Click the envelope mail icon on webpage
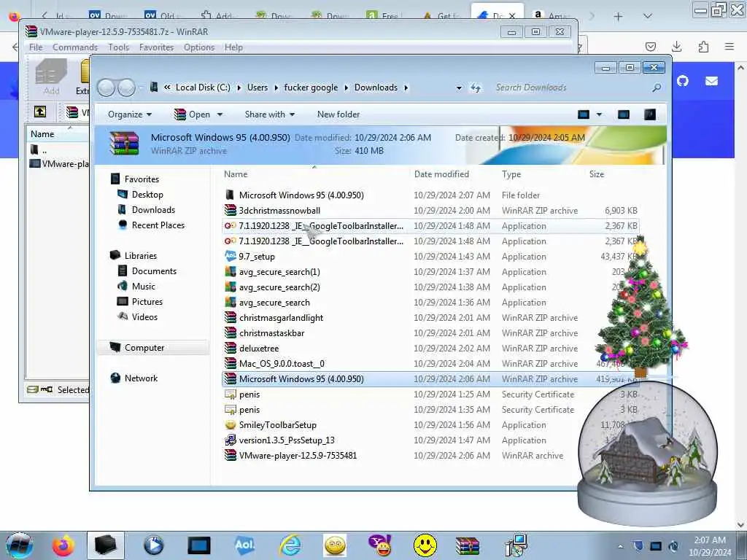This screenshot has width=747, height=560. 712,81
